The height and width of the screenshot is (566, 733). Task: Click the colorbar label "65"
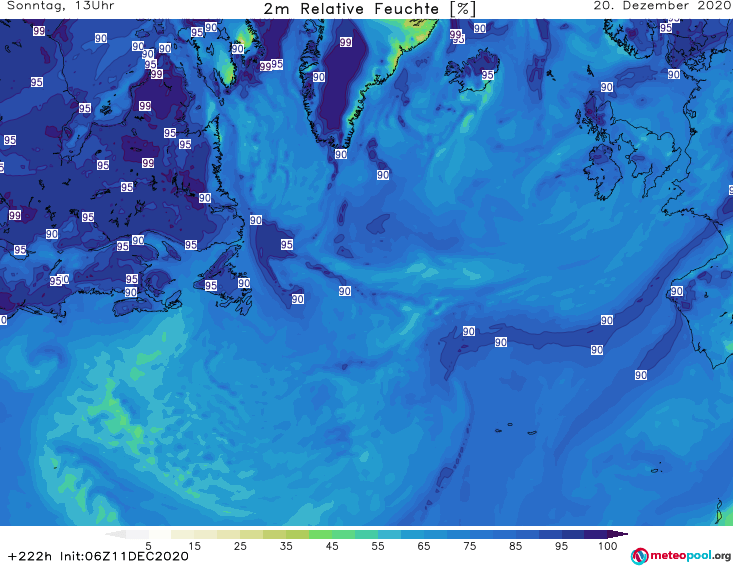[x=424, y=546]
